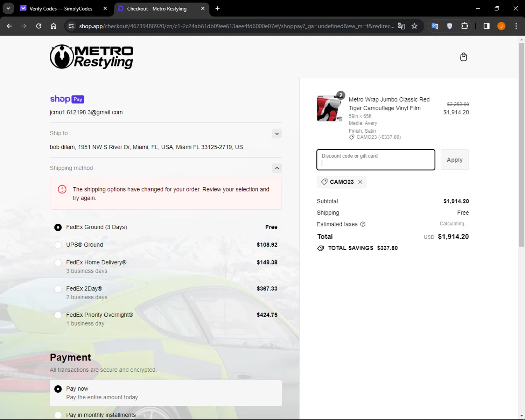Select UPS Ground shipping option
The width and height of the screenshot is (525, 420).
tap(58, 245)
